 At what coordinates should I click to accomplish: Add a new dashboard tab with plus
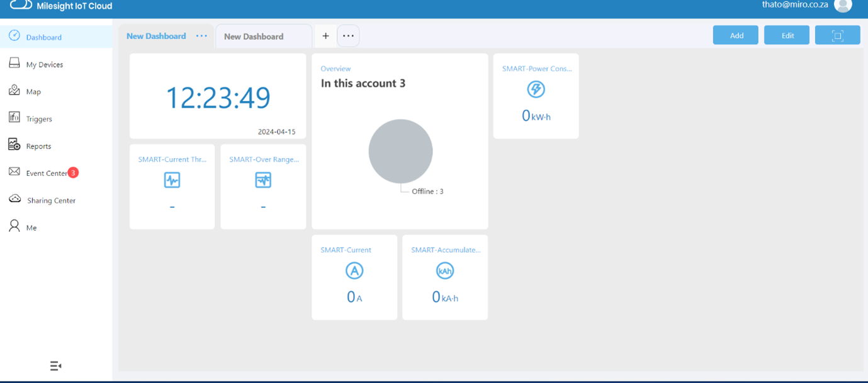tap(325, 36)
